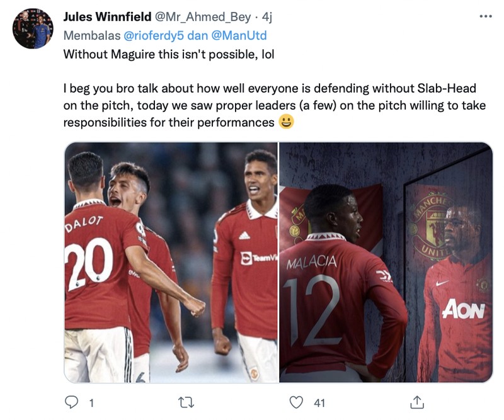The image size is (504, 420).
Task: Retweet this post using the retweet icon
Action: click(x=185, y=402)
